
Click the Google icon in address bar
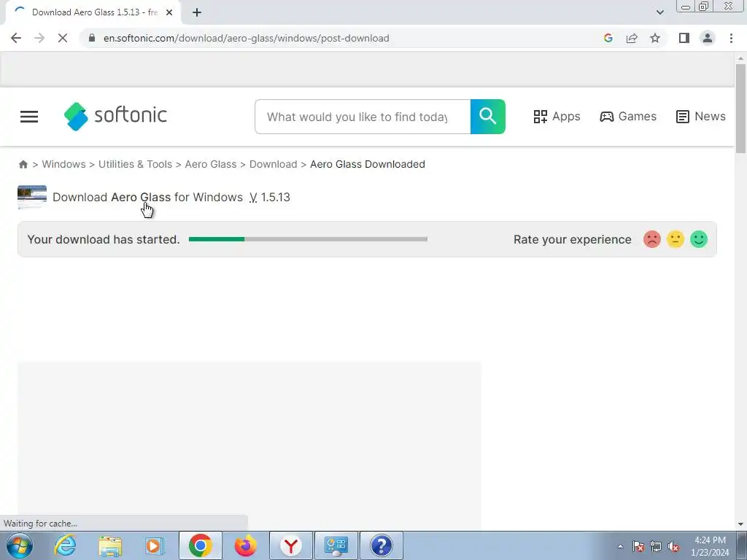click(x=608, y=38)
